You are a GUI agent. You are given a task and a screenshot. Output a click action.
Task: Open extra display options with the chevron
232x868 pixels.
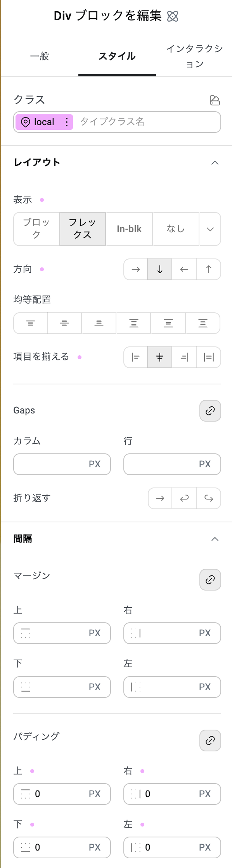click(x=210, y=229)
